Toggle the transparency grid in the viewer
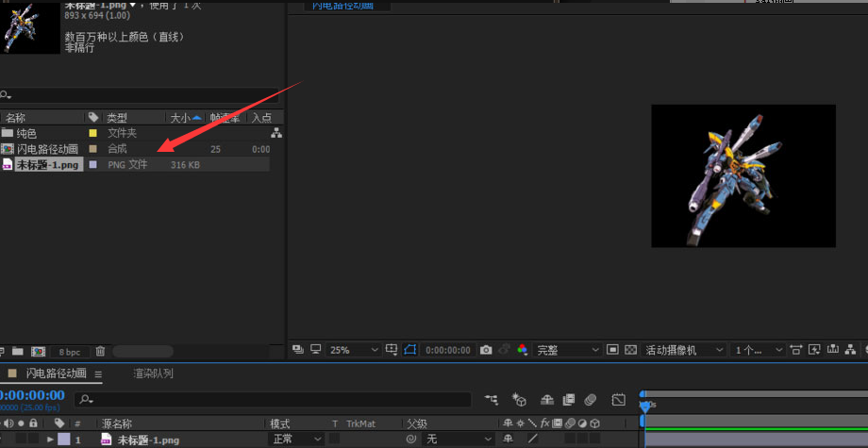 [x=628, y=350]
